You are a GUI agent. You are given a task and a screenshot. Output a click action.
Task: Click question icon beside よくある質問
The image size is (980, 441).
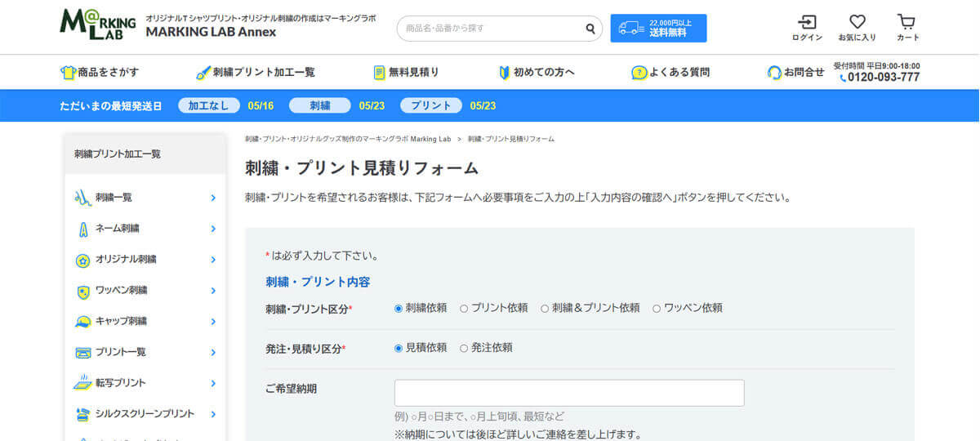639,73
